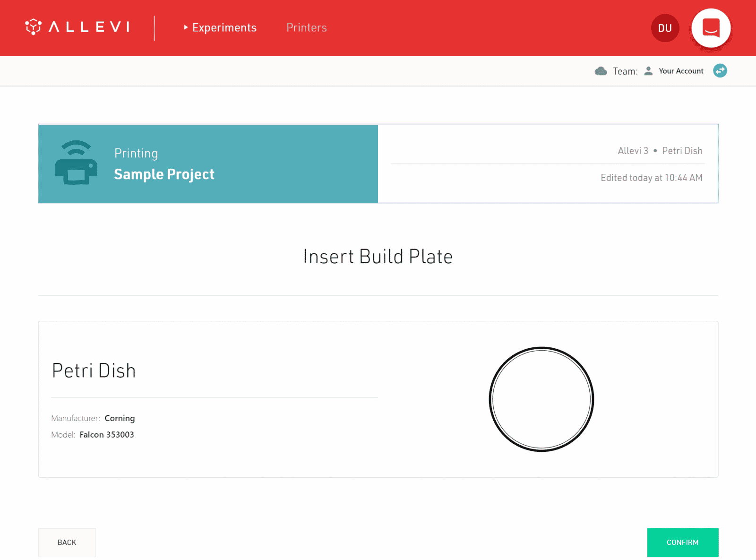Viewport: 756px width, 560px height.
Task: Click the Printing status label
Action: coord(136,153)
